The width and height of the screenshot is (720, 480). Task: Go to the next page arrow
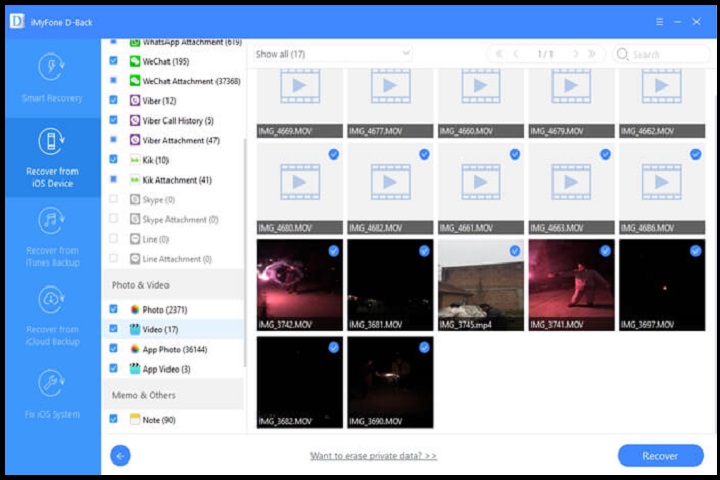[x=573, y=54]
